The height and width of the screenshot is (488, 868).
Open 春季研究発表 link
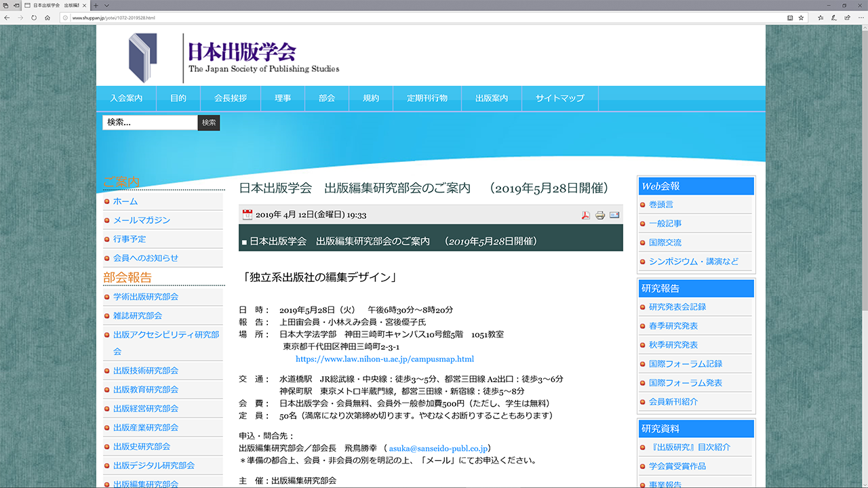pos(673,326)
